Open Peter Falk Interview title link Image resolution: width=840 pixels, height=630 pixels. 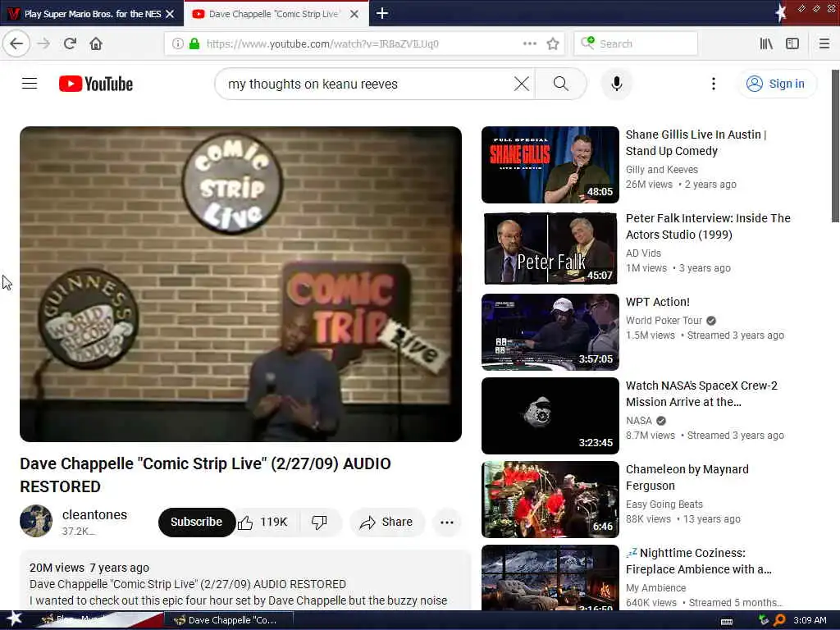(x=708, y=226)
